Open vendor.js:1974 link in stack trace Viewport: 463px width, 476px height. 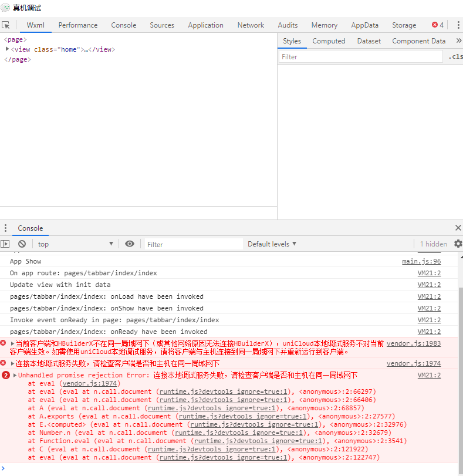(90, 383)
